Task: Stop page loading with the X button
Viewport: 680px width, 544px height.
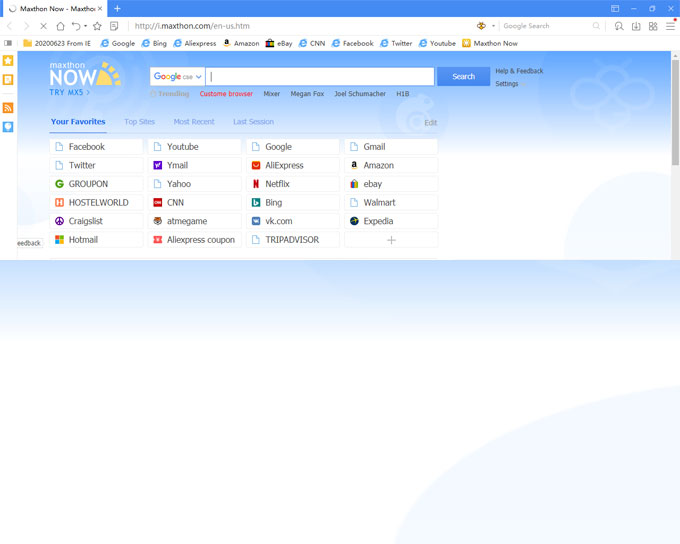Action: click(43, 26)
